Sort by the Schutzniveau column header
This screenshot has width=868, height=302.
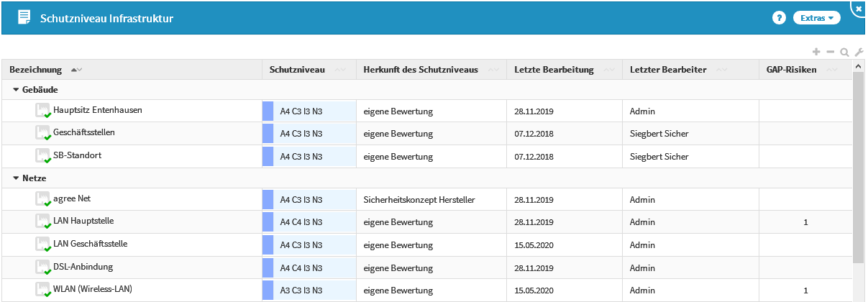(x=297, y=70)
